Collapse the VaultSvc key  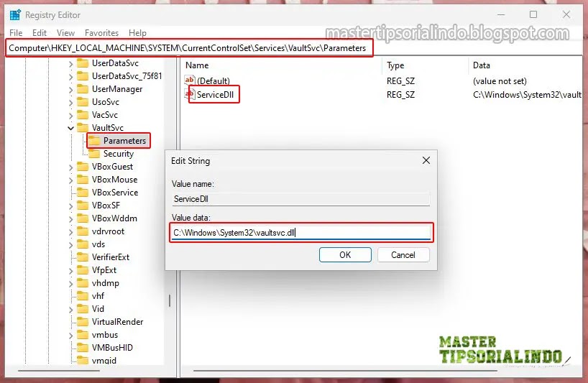click(x=70, y=128)
